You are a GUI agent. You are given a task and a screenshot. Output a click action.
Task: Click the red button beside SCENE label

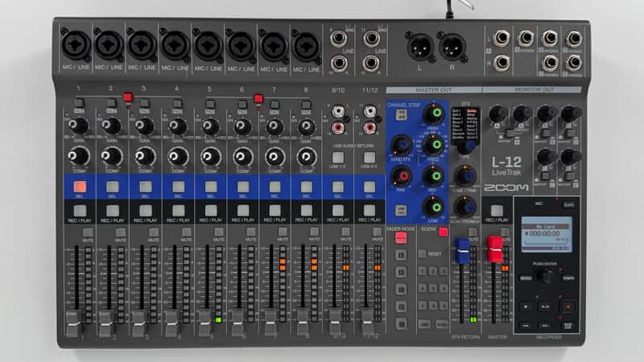[444, 232]
